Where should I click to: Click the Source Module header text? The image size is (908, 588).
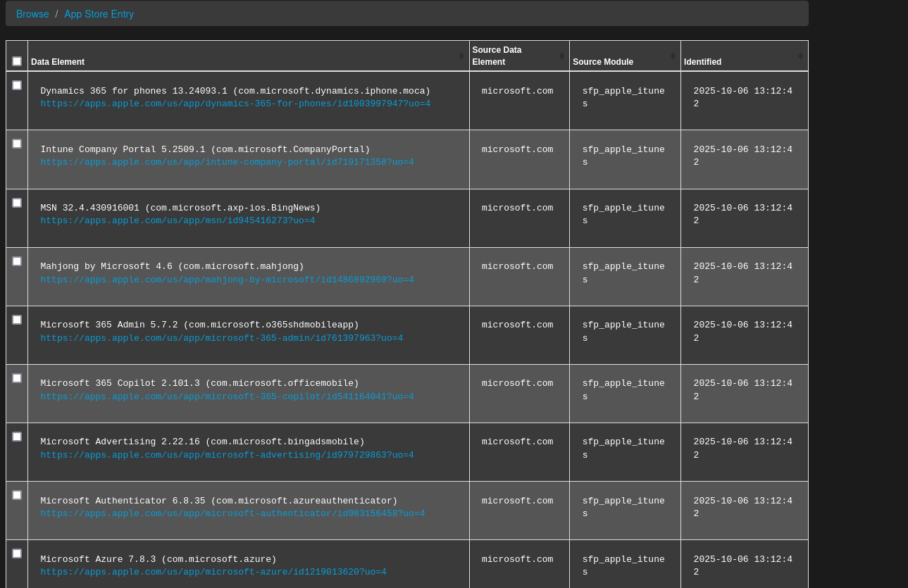603,62
